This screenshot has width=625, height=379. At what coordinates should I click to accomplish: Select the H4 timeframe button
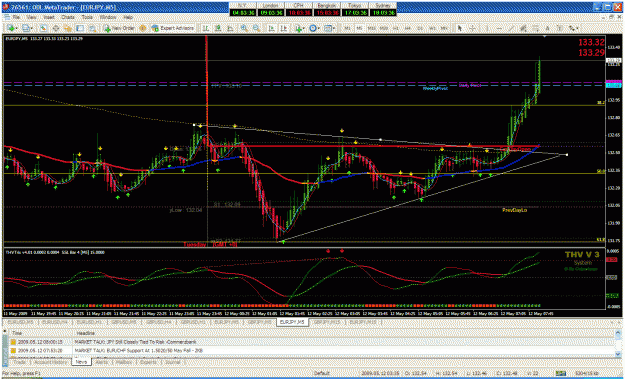408,28
